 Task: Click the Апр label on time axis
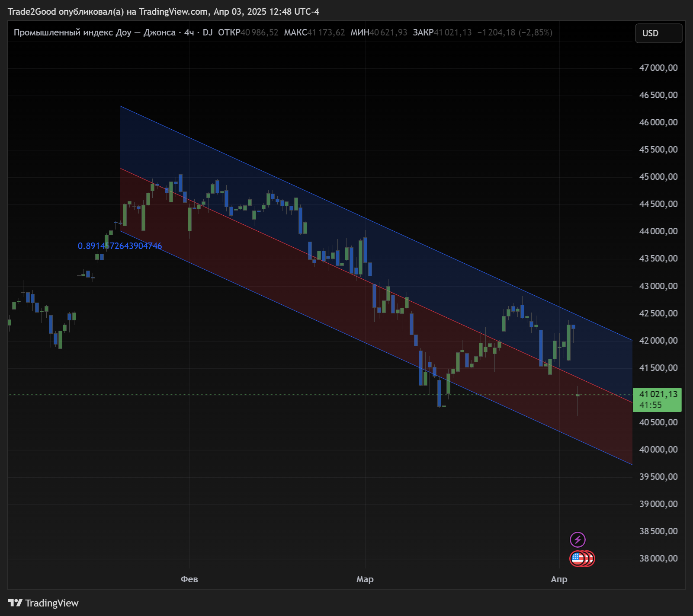pyautogui.click(x=559, y=579)
